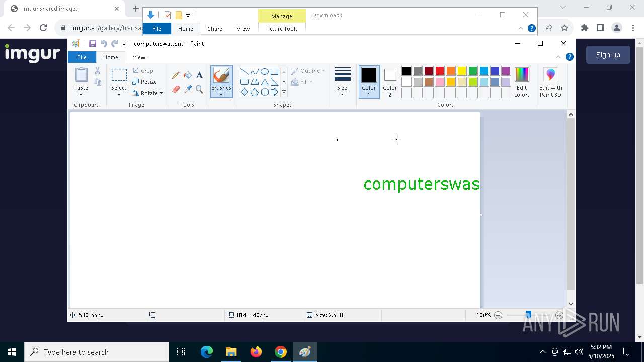Click the zoom out minus button
Viewport: 644px width, 362px height.
pyautogui.click(x=498, y=315)
